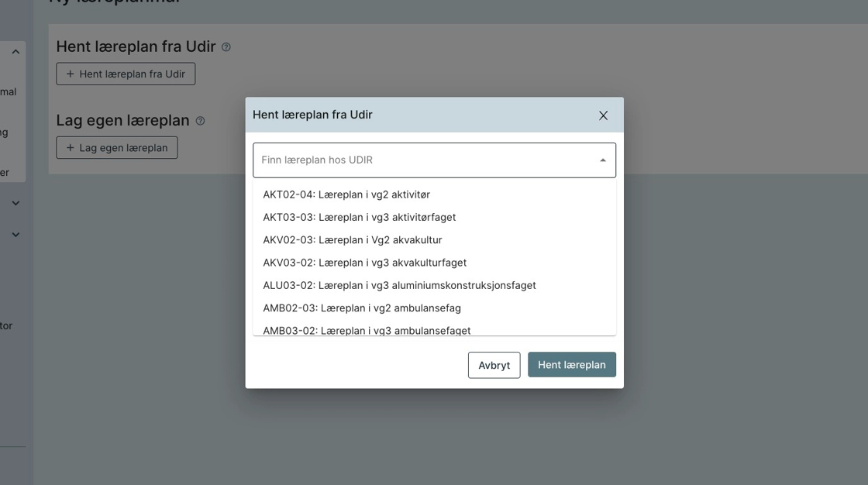Screen dimensions: 868x485
Task: Expand the second collapsed sidebar chevron
Action: [x=15, y=235]
